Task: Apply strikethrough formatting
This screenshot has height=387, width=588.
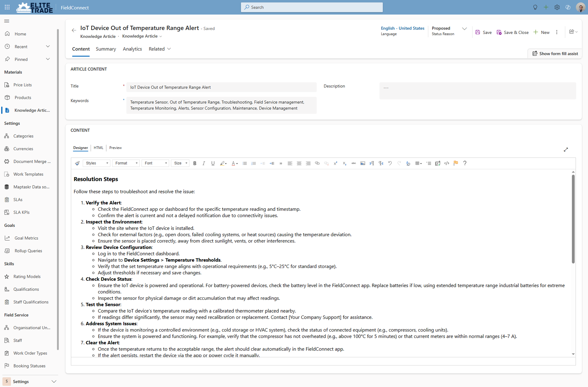Action: 353,163
